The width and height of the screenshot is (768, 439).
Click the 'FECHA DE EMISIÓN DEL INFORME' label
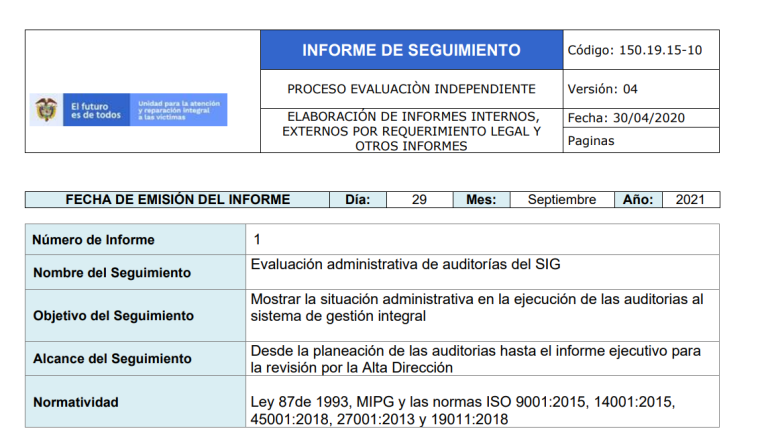tap(178, 199)
